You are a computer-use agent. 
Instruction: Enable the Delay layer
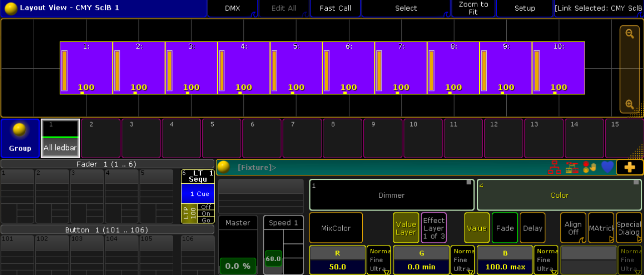click(x=533, y=228)
